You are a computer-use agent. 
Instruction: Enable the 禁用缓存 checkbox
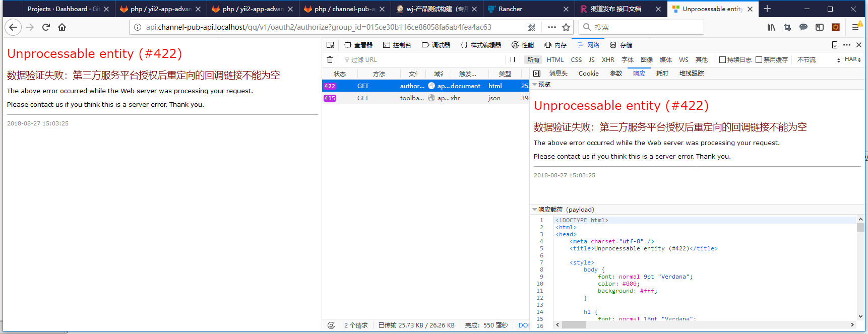coord(759,59)
